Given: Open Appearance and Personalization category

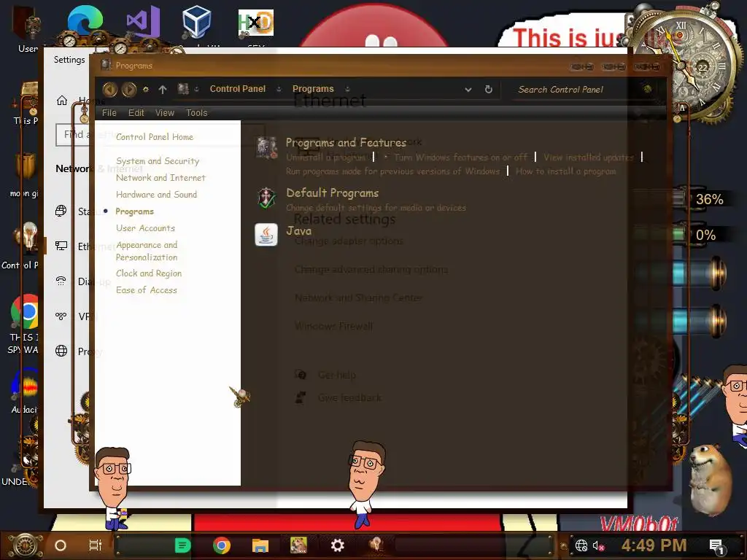Looking at the screenshot, I should [x=147, y=251].
